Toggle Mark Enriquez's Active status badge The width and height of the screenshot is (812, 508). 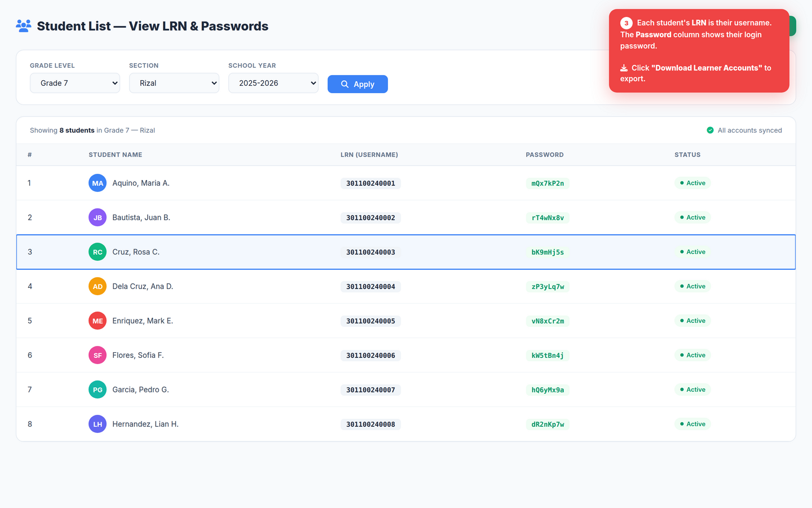coord(692,321)
